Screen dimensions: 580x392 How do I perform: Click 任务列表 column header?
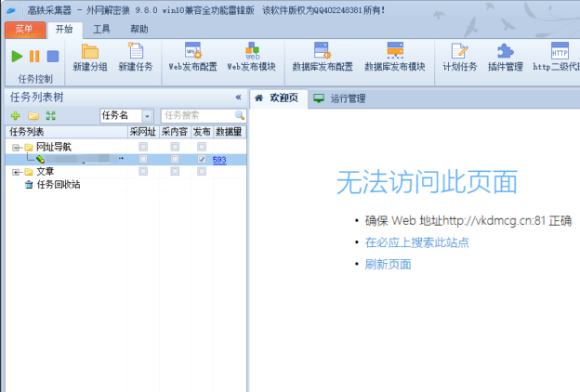[67, 132]
